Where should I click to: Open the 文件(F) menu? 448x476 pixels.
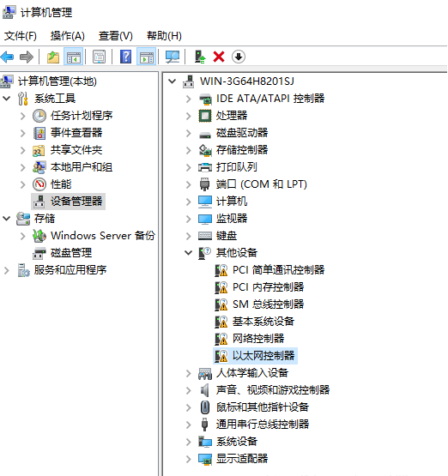(x=21, y=36)
